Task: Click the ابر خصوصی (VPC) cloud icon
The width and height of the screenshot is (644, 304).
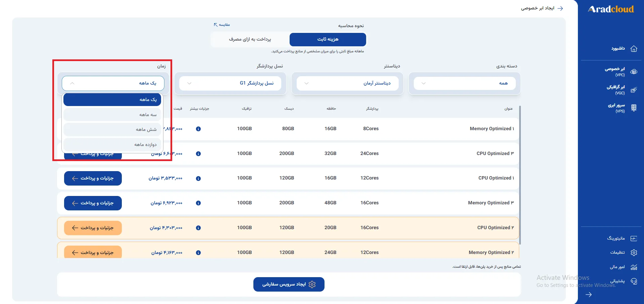Action: tap(634, 72)
